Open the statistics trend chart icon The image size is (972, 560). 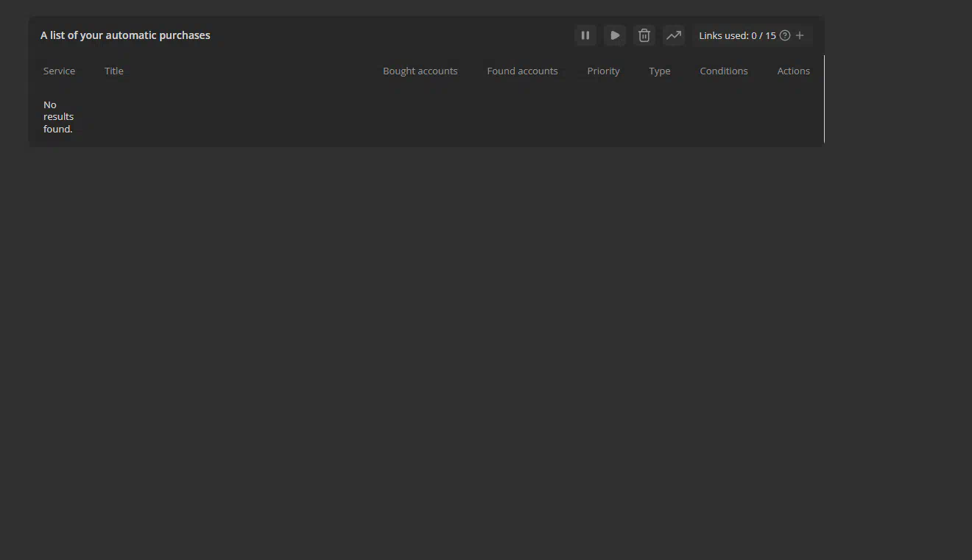click(x=674, y=35)
